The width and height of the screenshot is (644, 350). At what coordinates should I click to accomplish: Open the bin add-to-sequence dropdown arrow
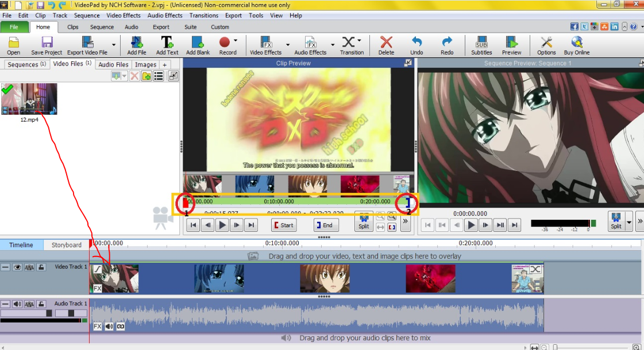(x=124, y=76)
